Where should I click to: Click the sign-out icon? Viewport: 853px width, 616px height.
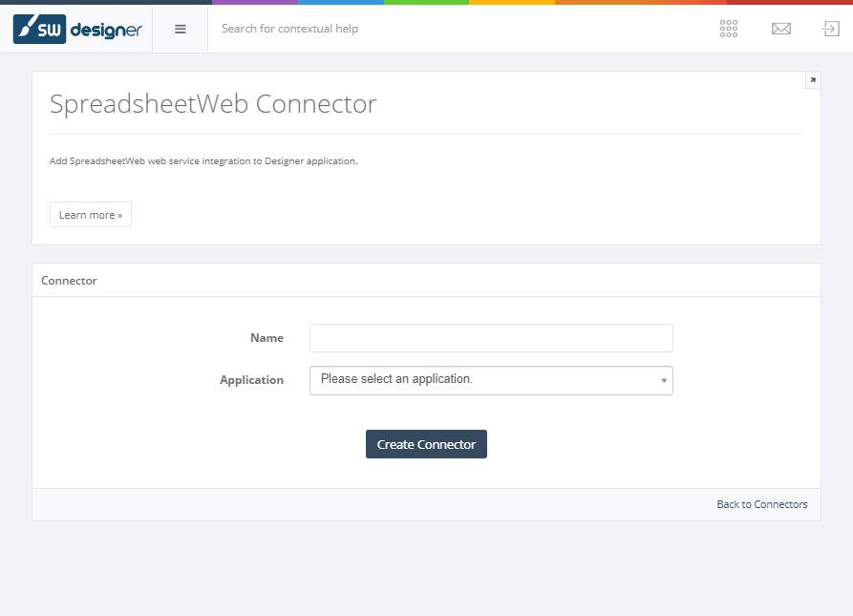point(830,29)
